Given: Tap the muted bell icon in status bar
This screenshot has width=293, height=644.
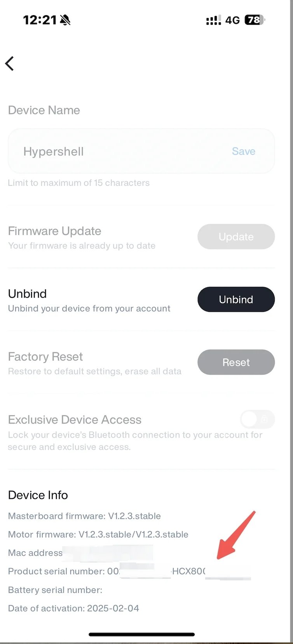Looking at the screenshot, I should [x=65, y=20].
